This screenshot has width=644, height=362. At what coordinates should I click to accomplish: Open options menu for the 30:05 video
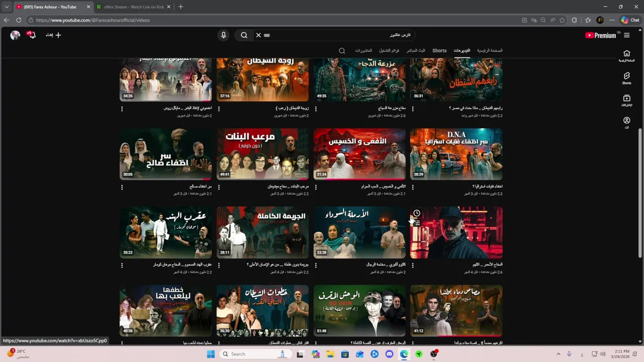coord(122,187)
